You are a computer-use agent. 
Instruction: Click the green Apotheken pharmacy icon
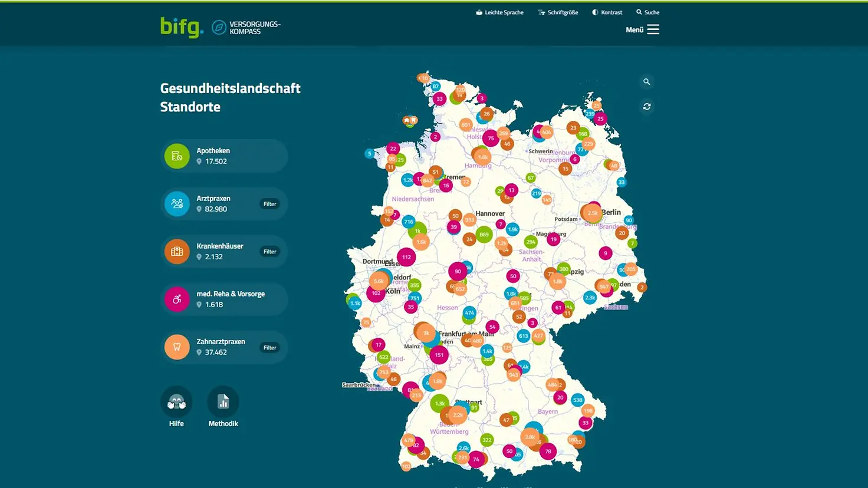click(177, 156)
